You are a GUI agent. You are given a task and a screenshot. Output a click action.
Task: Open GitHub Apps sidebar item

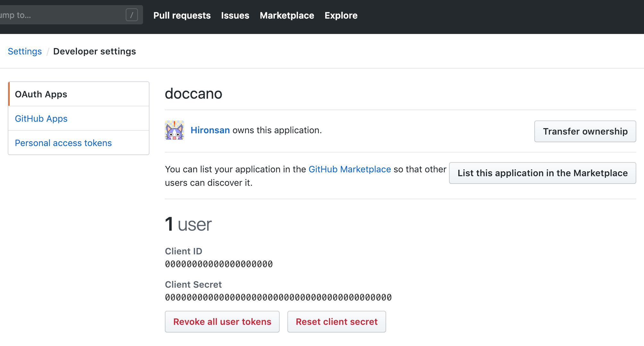click(x=79, y=119)
